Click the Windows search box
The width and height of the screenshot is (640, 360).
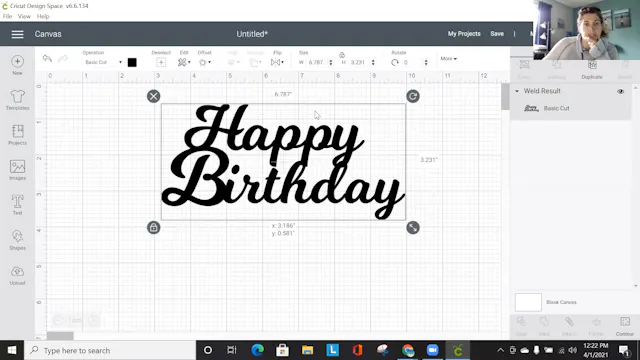point(110,350)
